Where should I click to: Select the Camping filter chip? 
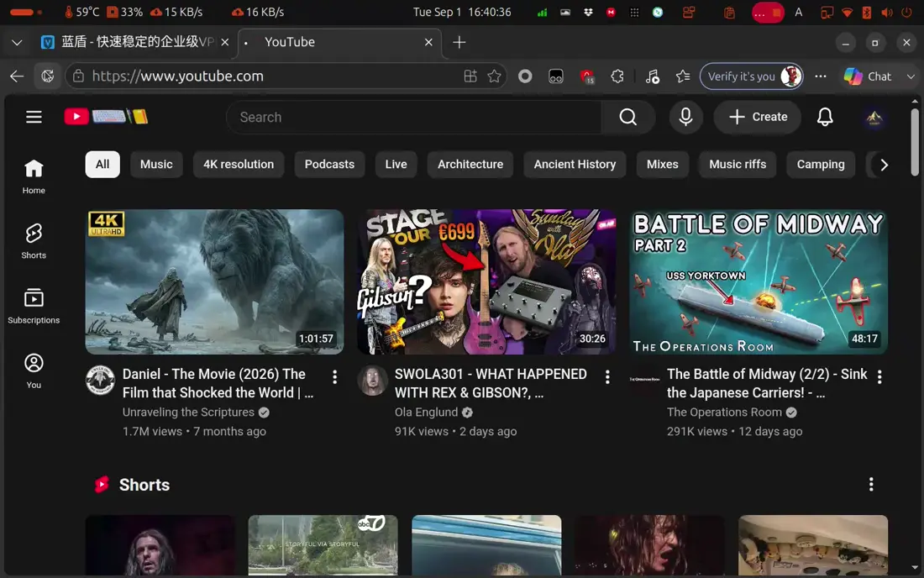click(x=821, y=165)
